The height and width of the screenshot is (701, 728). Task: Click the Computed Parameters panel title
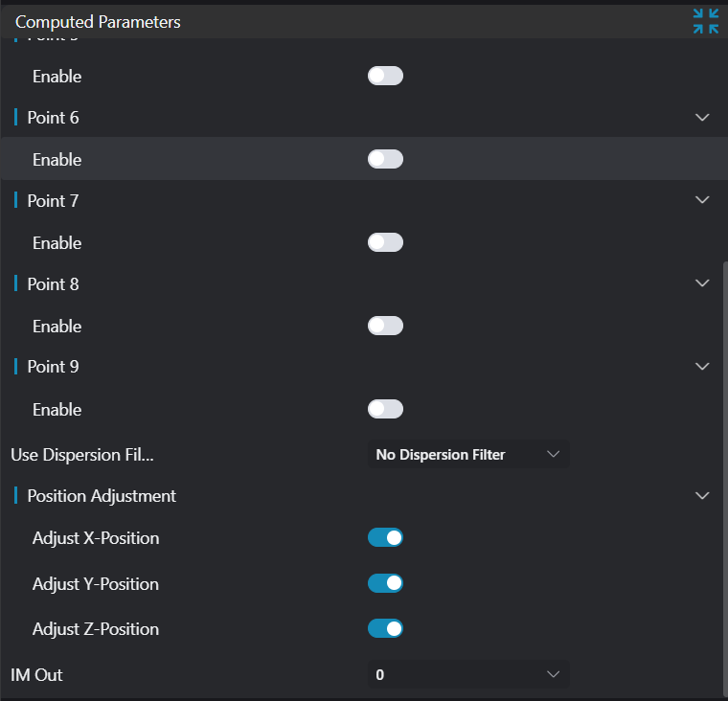pyautogui.click(x=98, y=21)
